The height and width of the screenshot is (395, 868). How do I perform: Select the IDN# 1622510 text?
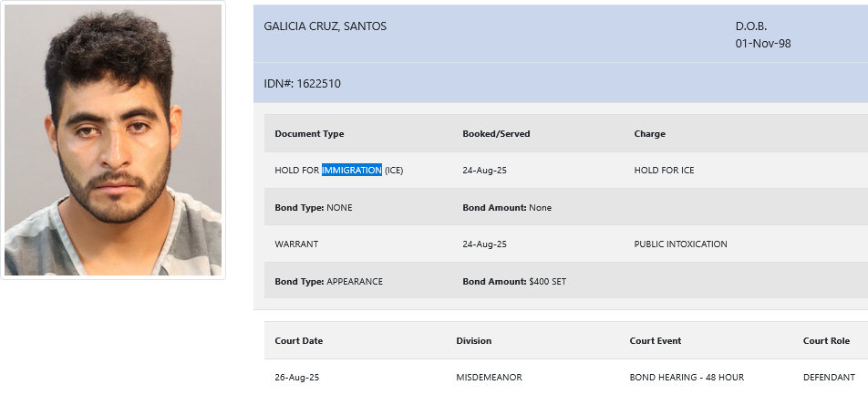pyautogui.click(x=303, y=84)
